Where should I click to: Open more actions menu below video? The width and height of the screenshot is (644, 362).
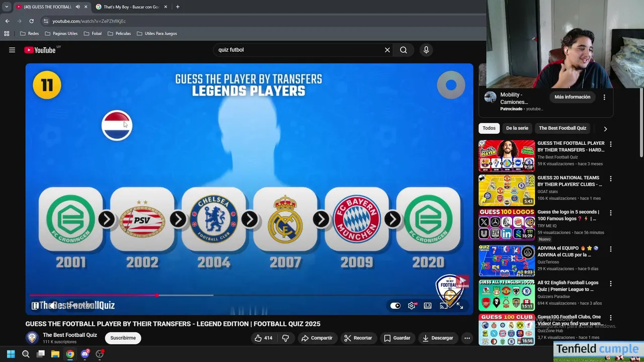tap(467, 338)
